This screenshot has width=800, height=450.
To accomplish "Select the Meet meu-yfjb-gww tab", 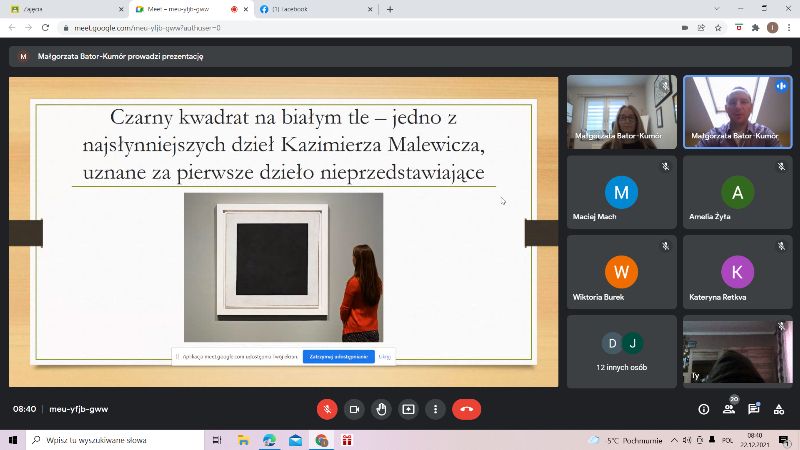I will tap(191, 9).
